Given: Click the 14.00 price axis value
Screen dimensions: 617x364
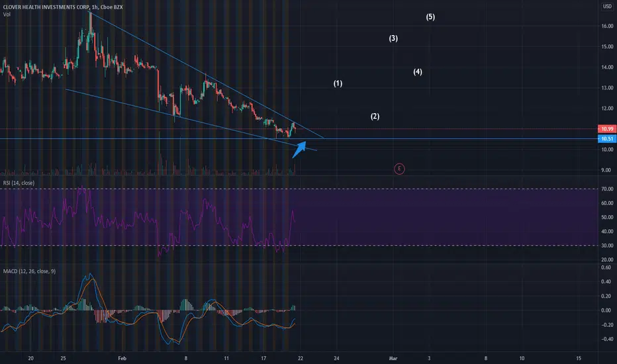Looking at the screenshot, I should 607,68.
